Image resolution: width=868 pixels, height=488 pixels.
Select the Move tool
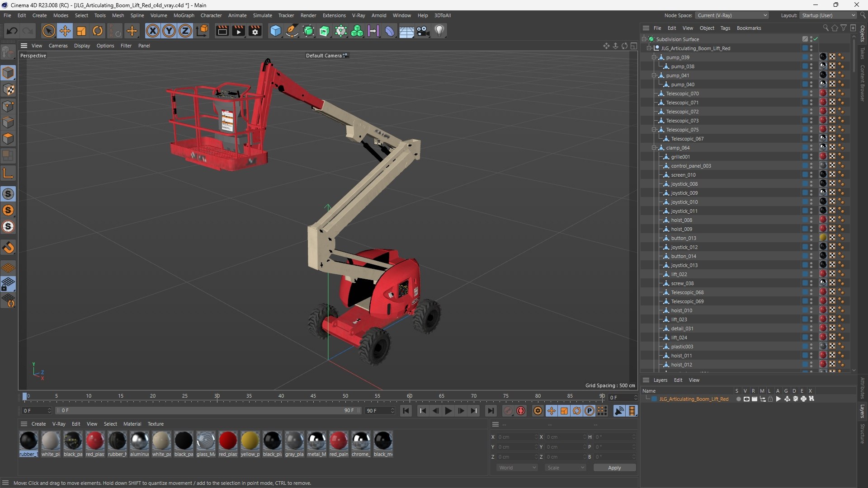point(65,31)
